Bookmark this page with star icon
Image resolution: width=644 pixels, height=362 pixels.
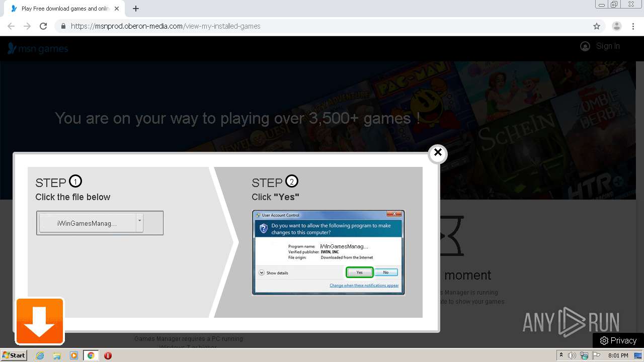[x=597, y=26]
